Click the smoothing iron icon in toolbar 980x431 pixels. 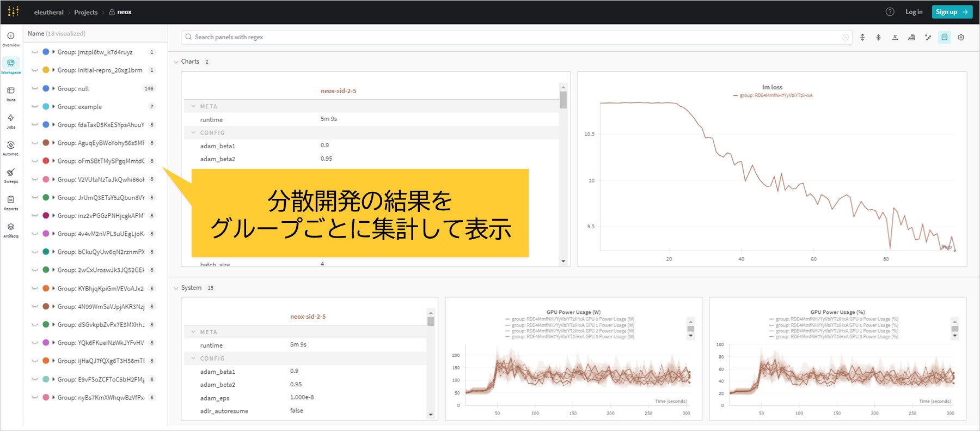[x=911, y=38]
